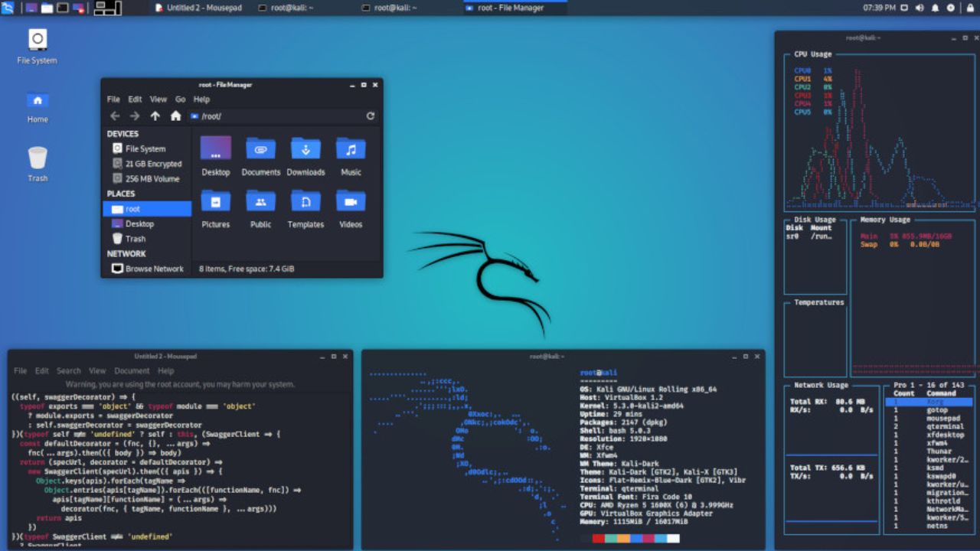Open the View menu in Mousepad
The height and width of the screenshot is (551, 980).
point(97,371)
